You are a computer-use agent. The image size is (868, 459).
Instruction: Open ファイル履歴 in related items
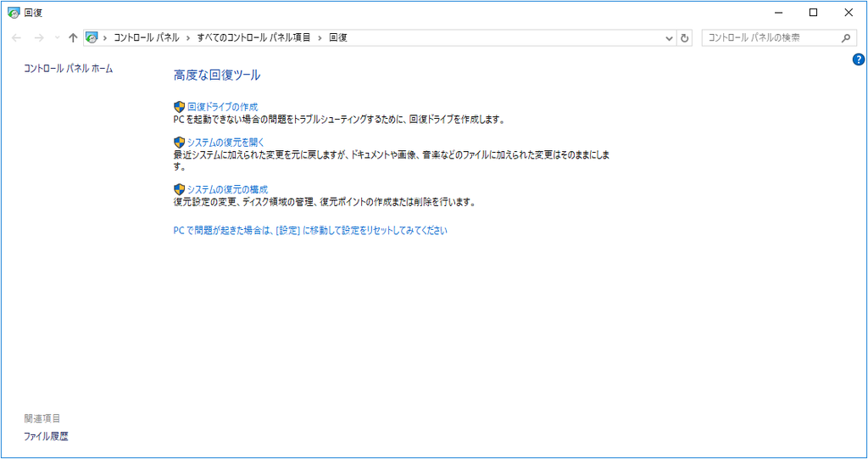[x=46, y=436]
